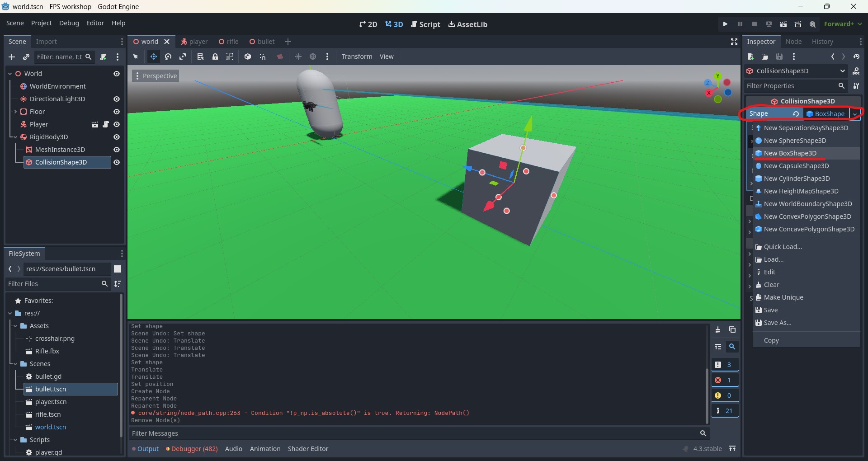The width and height of the screenshot is (868, 461).
Task: Click the Scale mode tool icon
Action: click(183, 56)
